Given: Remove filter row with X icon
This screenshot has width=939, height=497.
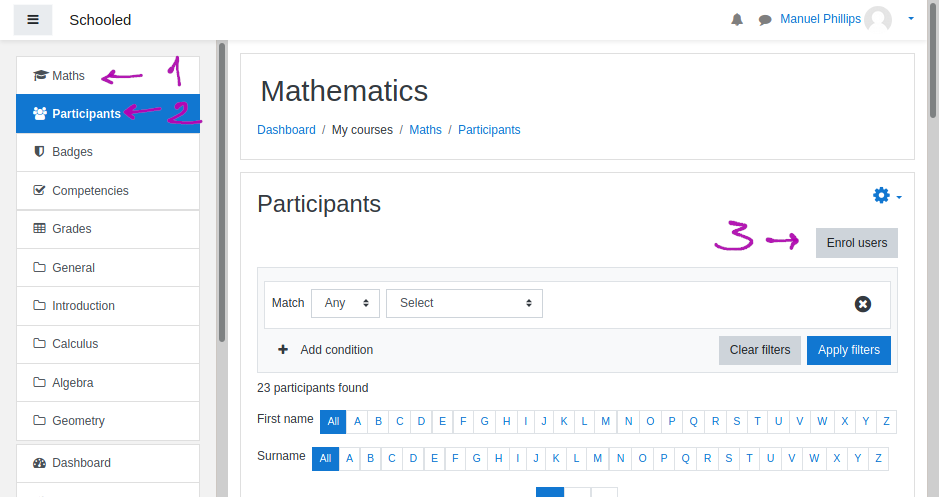Looking at the screenshot, I should 863,304.
